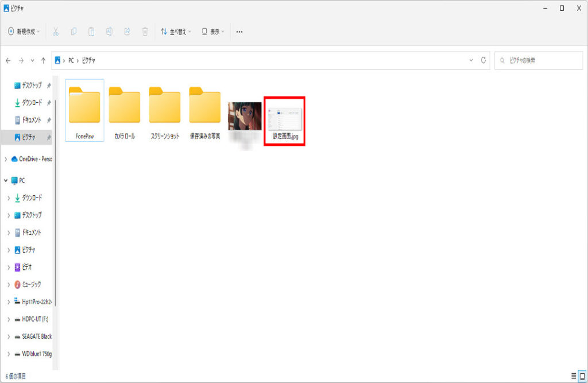Open the 新規作成 dropdown menu
Screen dimensions: 588x383
coord(24,32)
